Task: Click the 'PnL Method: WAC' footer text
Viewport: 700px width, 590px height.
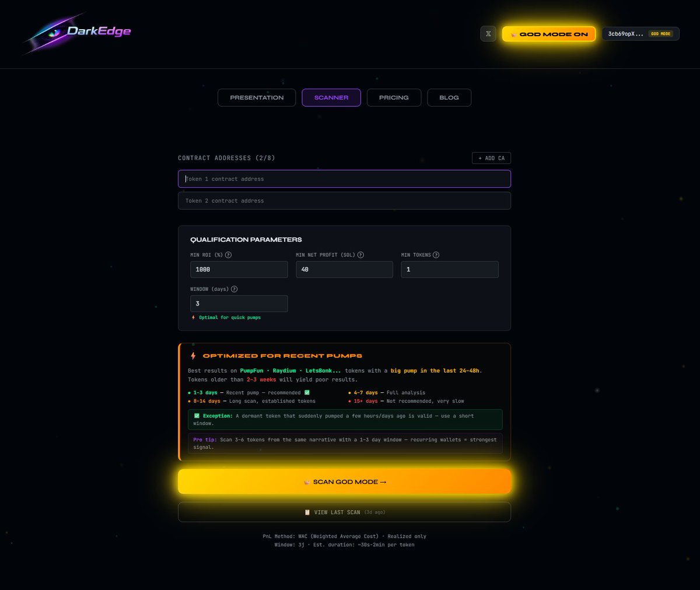Action: click(x=344, y=536)
